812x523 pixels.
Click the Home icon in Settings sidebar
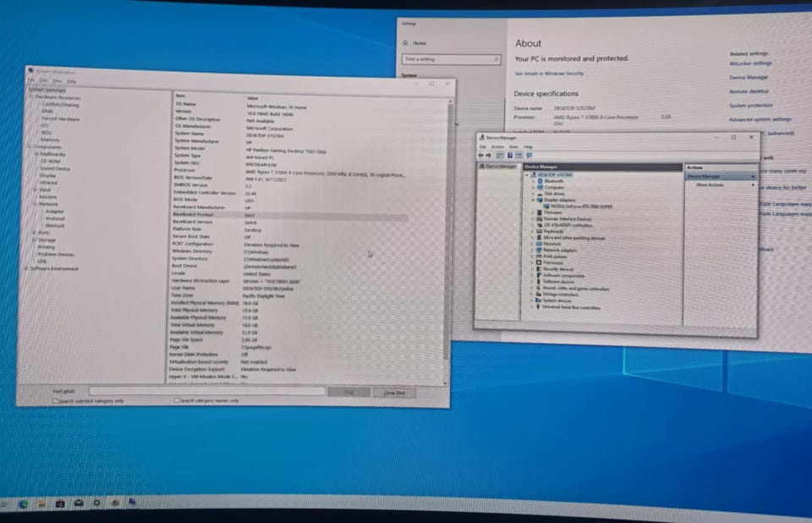point(405,43)
